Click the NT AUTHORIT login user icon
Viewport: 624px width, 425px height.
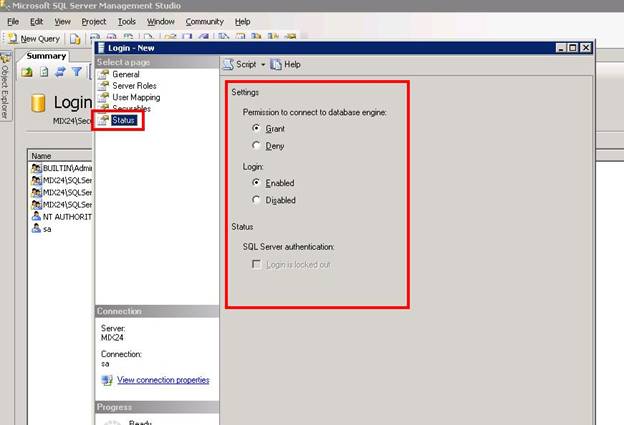point(36,216)
